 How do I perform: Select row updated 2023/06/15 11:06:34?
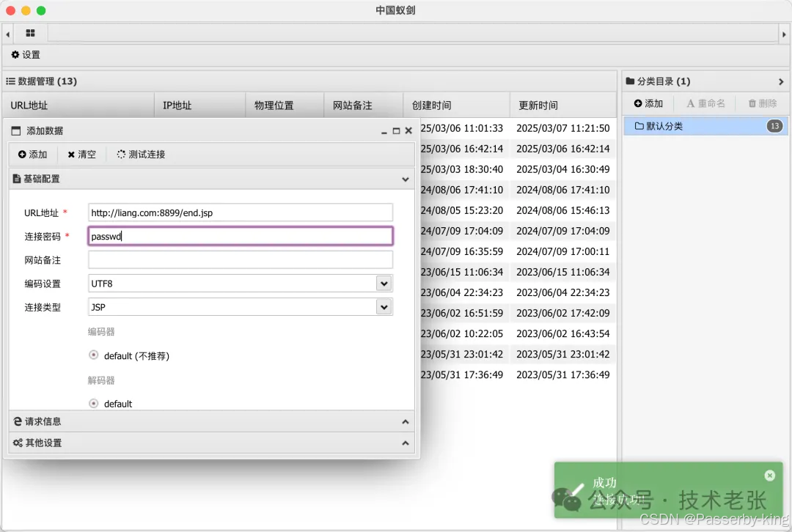[x=562, y=272]
